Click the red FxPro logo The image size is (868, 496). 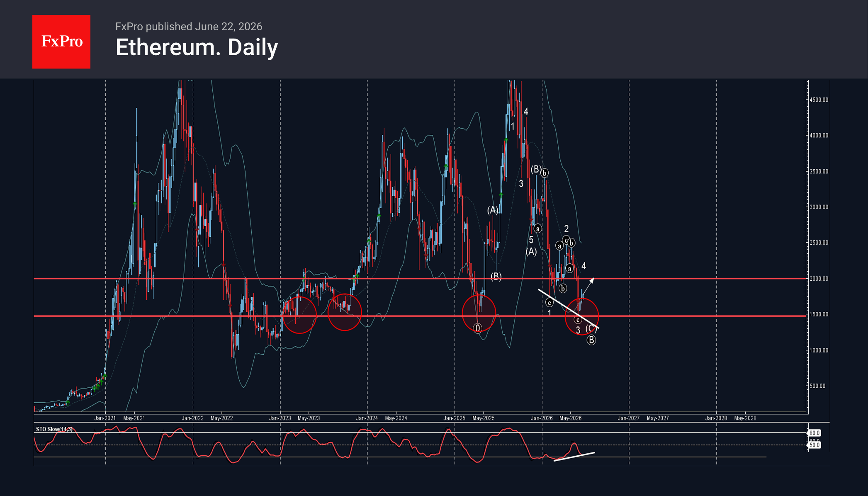click(x=61, y=41)
